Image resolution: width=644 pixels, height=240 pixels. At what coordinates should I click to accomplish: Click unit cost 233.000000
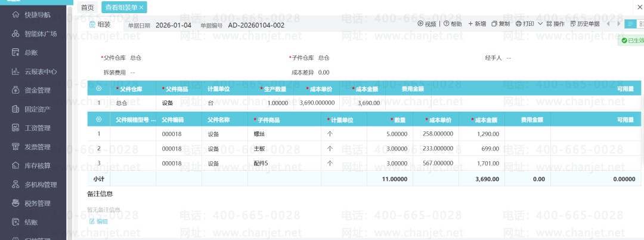coord(436,148)
